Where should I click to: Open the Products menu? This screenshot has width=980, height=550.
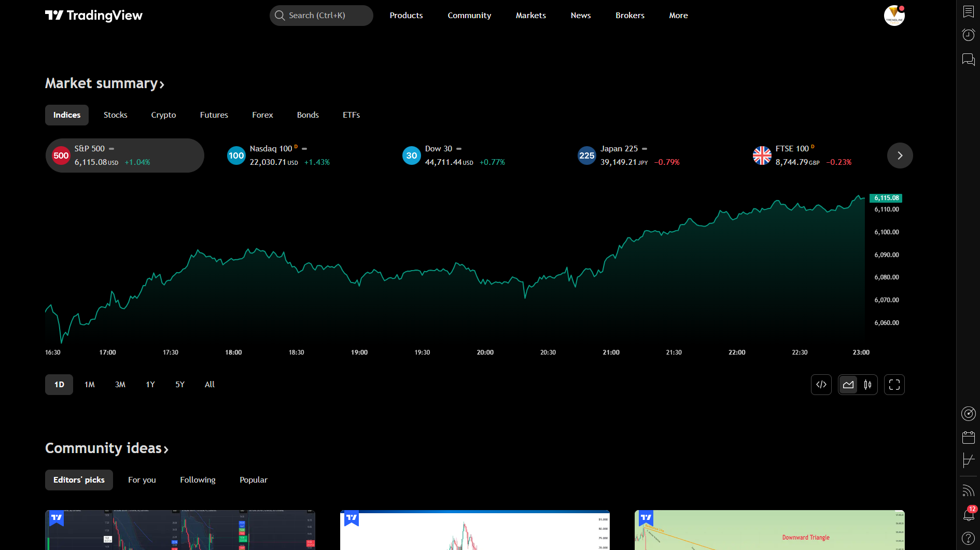point(407,16)
